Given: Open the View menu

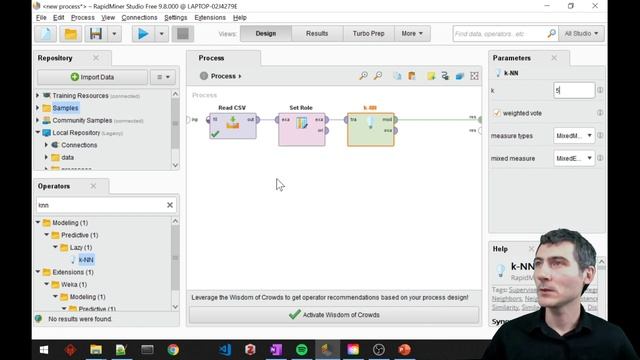Looking at the screenshot, I should 108,18.
